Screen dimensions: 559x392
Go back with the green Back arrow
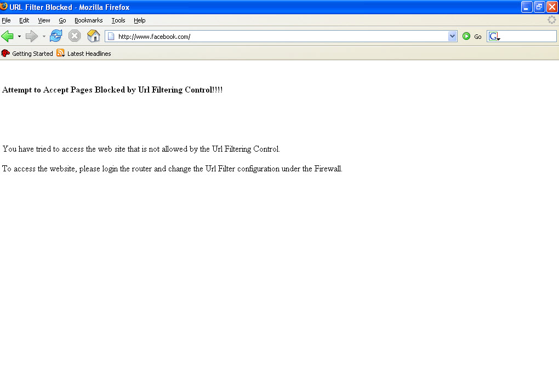[x=8, y=36]
